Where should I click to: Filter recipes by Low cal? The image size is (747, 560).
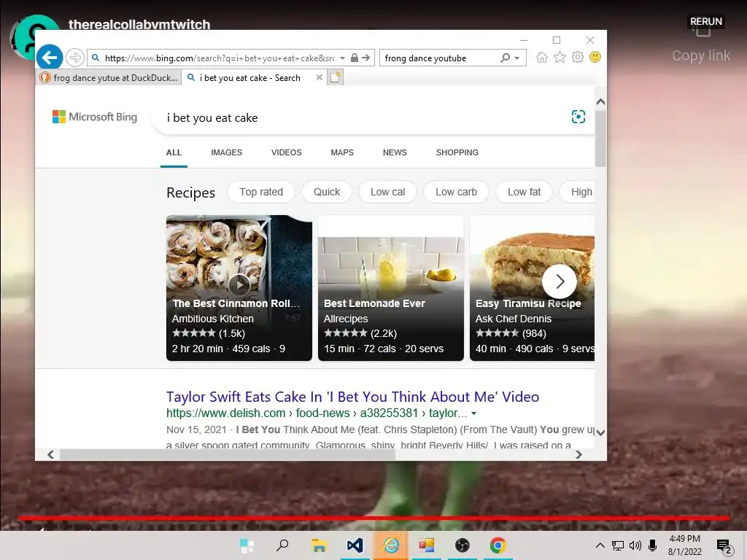[x=388, y=192]
